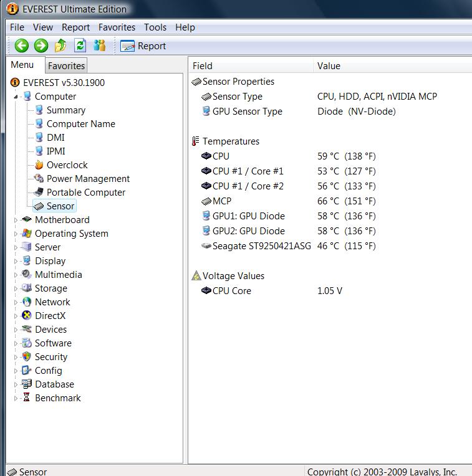
Task: Click the Voltage Values warning icon
Action: pos(196,275)
